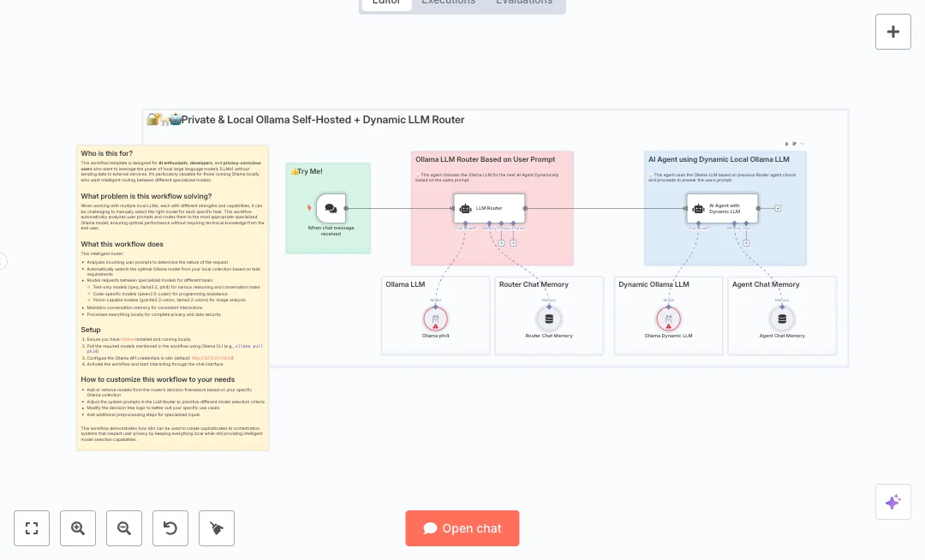Viewport: 925px width, 560px height.
Task: Open the Agent Chat Memory node
Action: coord(782,319)
